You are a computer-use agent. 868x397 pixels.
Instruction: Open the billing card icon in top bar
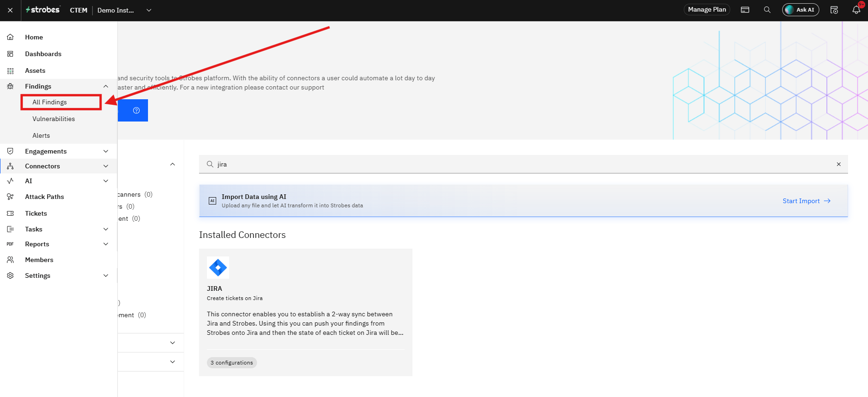pos(745,10)
